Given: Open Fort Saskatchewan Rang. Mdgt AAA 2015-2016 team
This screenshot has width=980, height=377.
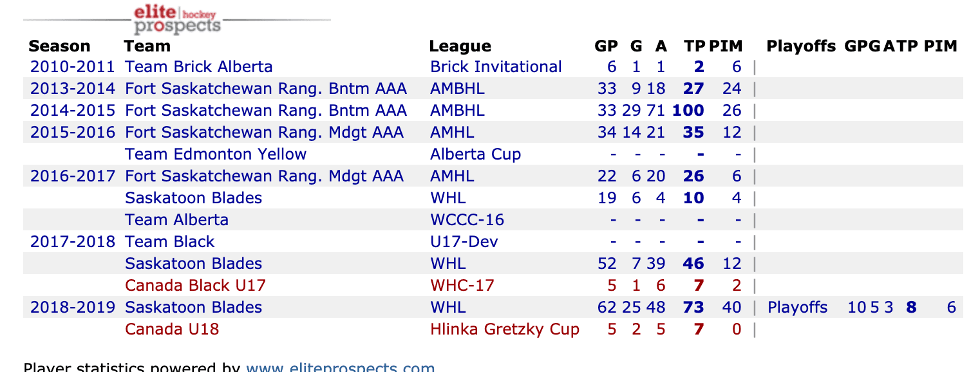Looking at the screenshot, I should 264,133.
